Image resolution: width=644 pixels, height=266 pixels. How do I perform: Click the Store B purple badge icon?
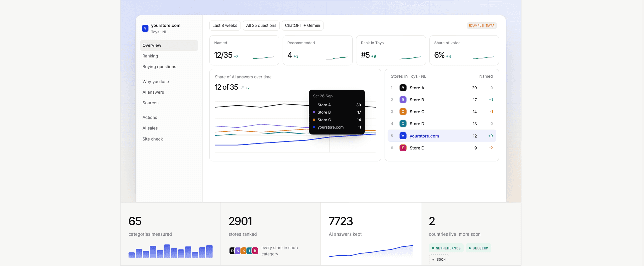[403, 100]
